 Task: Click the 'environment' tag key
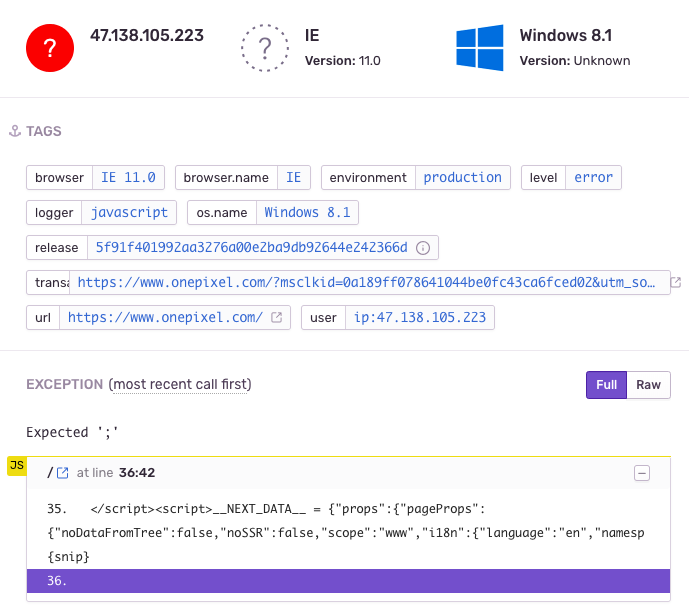coord(368,178)
